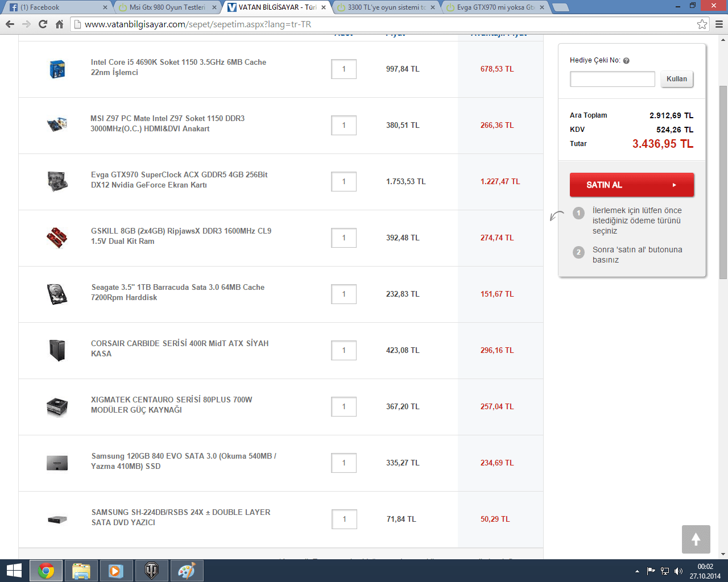This screenshot has width=728, height=582.
Task: Open the GSKILL 8GB RipjawsX product link
Action: tap(181, 236)
